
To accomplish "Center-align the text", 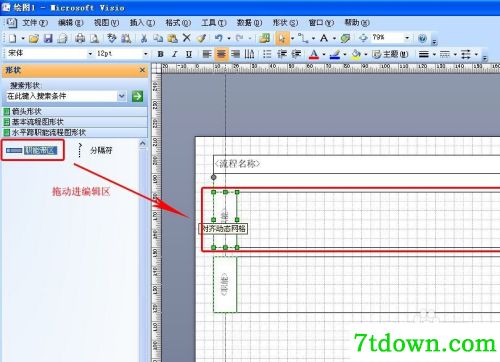I will tap(221, 54).
